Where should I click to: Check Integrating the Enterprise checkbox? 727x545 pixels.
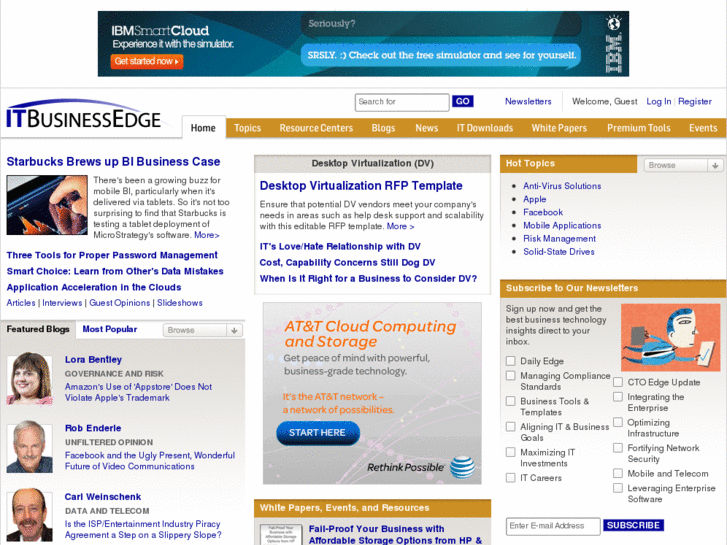click(618, 397)
